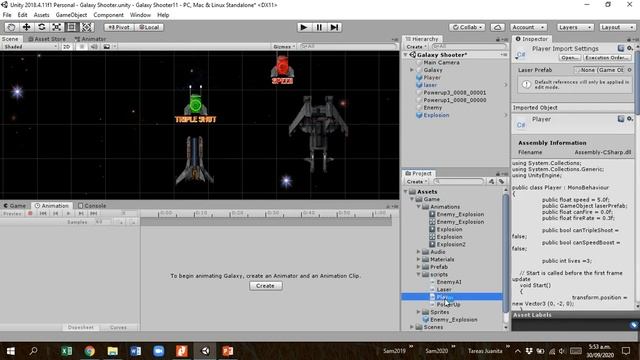This screenshot has width=640, height=360.
Task: Open the Component menu
Action: click(x=109, y=15)
